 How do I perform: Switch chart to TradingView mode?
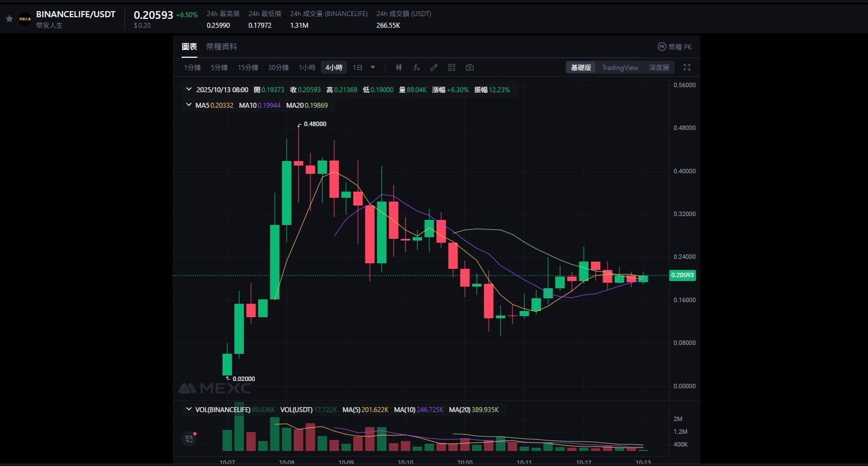point(620,67)
